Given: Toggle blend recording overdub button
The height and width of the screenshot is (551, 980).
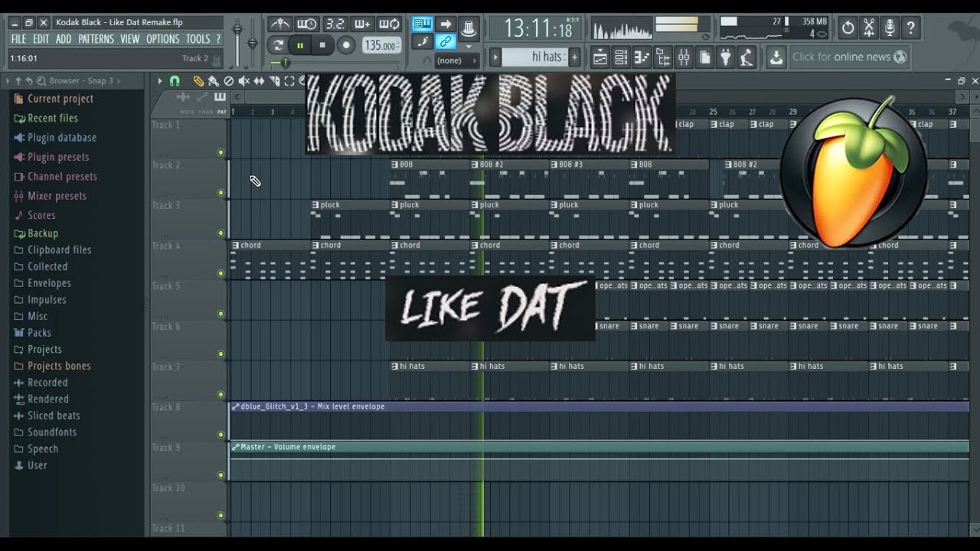Looking at the screenshot, I should 362,24.
